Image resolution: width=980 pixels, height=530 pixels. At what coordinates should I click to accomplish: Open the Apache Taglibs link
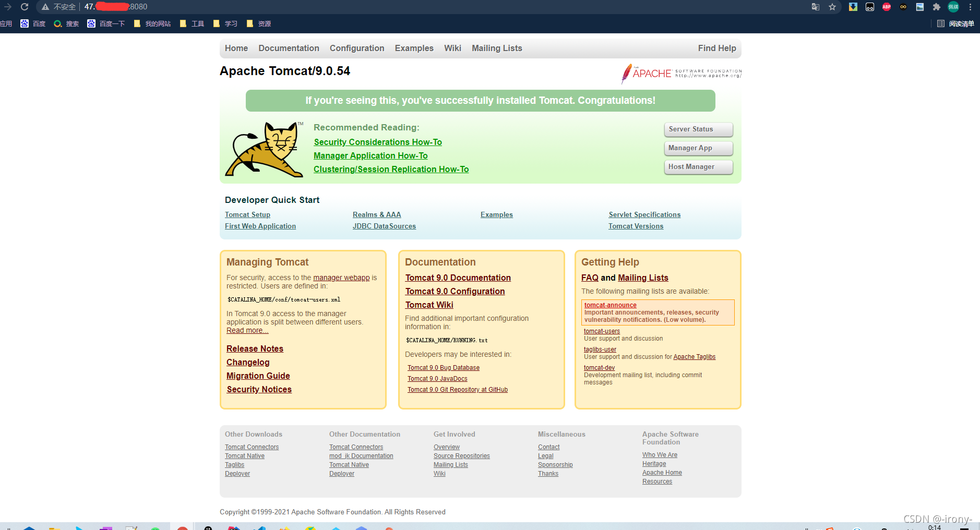(694, 357)
